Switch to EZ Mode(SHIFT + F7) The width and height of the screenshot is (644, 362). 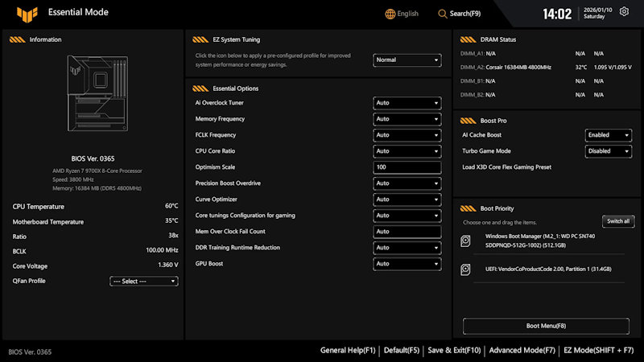click(598, 351)
